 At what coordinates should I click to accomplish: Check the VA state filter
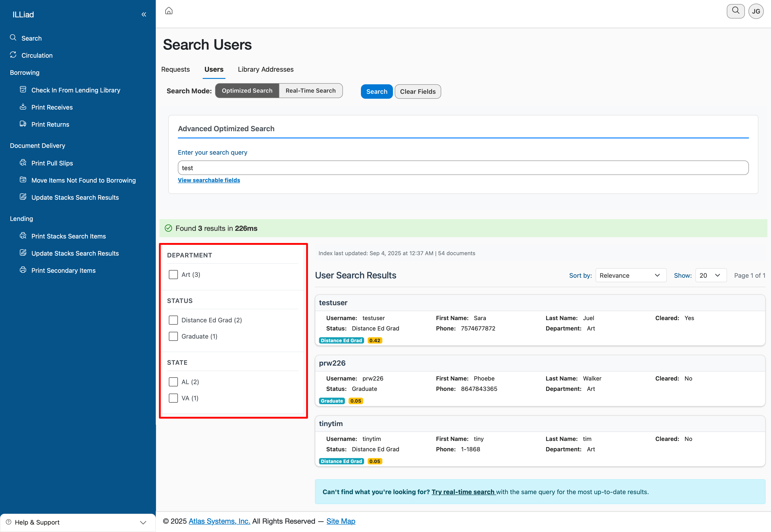173,398
